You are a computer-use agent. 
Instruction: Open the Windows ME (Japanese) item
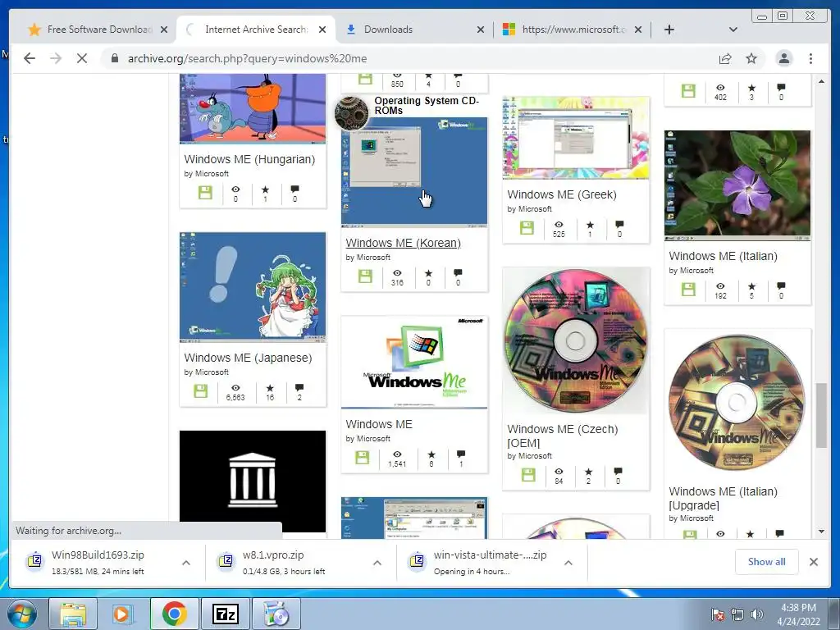click(x=248, y=358)
